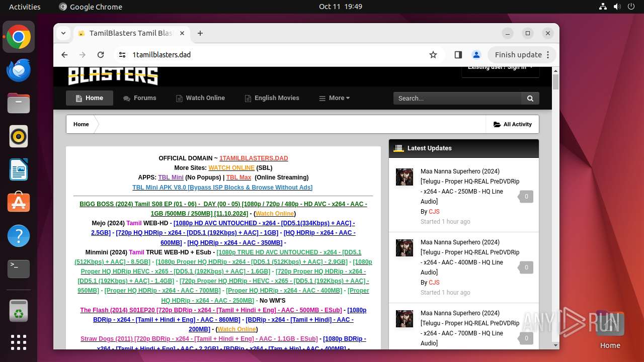Open Straw Dogs (2011) 720p BDRip link
The width and height of the screenshot is (644, 362).
[x=199, y=339]
